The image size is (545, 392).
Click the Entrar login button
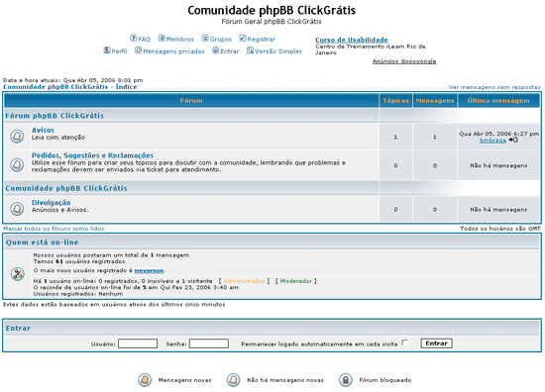click(437, 343)
